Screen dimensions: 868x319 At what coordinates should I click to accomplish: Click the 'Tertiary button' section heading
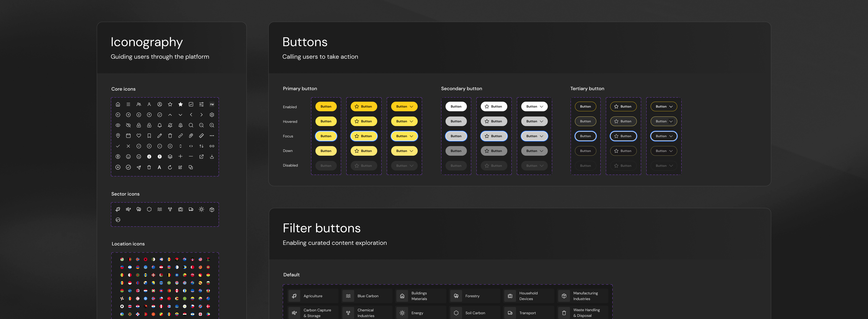(587, 89)
